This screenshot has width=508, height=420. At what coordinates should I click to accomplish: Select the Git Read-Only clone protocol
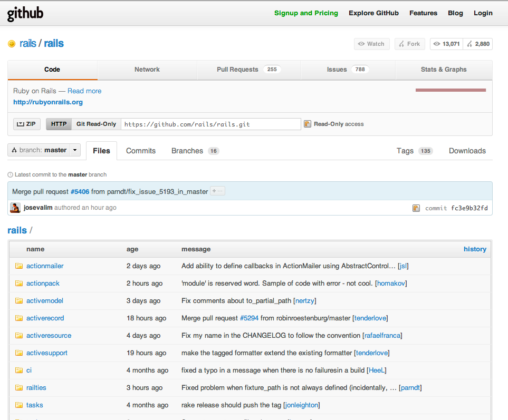pos(96,124)
